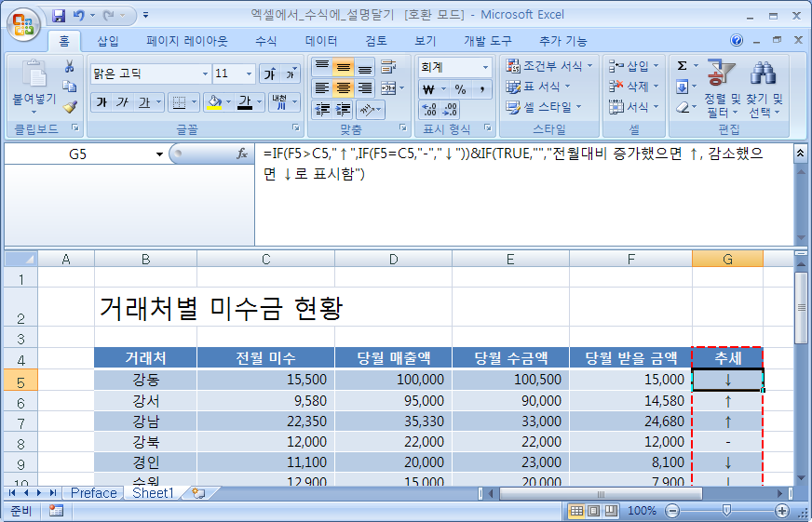The image size is (812, 522).
Task: Open 셀 스타일 cell styles menu
Action: click(544, 107)
